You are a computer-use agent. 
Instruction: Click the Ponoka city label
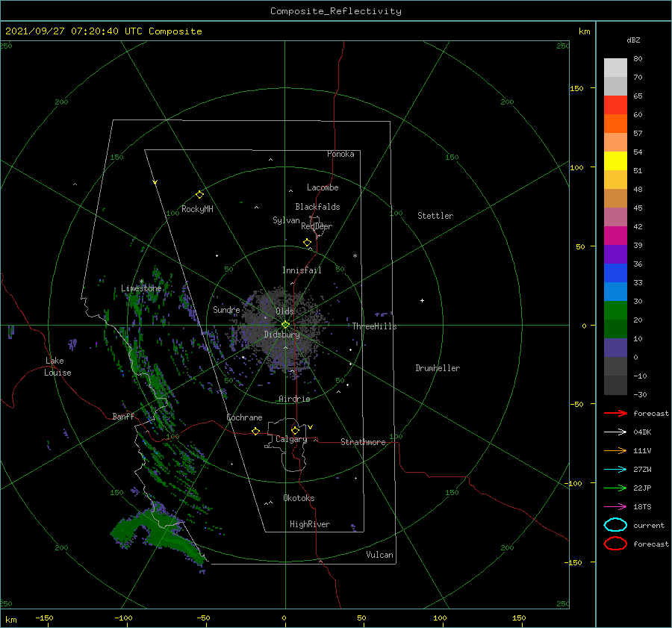340,154
